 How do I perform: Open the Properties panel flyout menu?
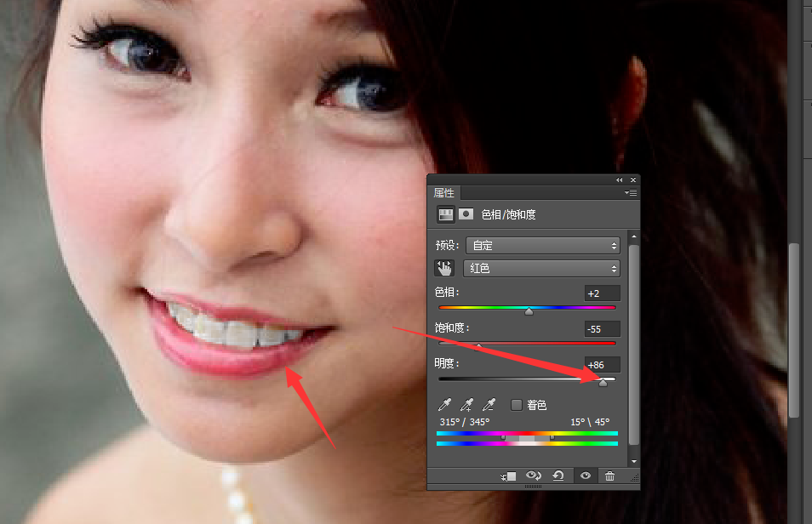(x=631, y=192)
